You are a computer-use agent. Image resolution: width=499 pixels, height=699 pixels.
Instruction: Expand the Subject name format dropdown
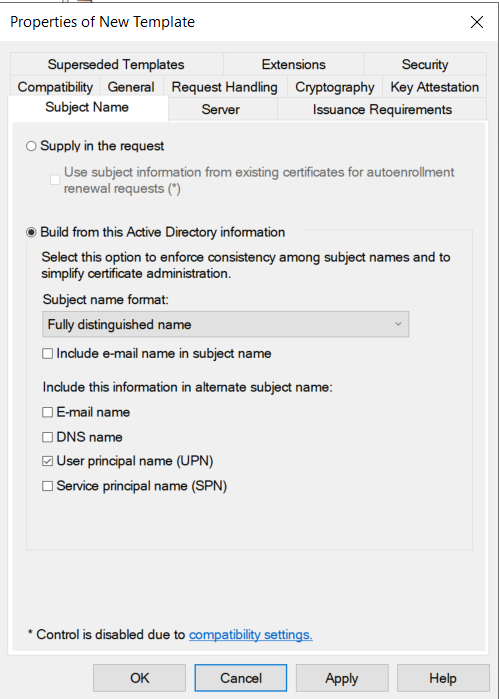click(225, 324)
